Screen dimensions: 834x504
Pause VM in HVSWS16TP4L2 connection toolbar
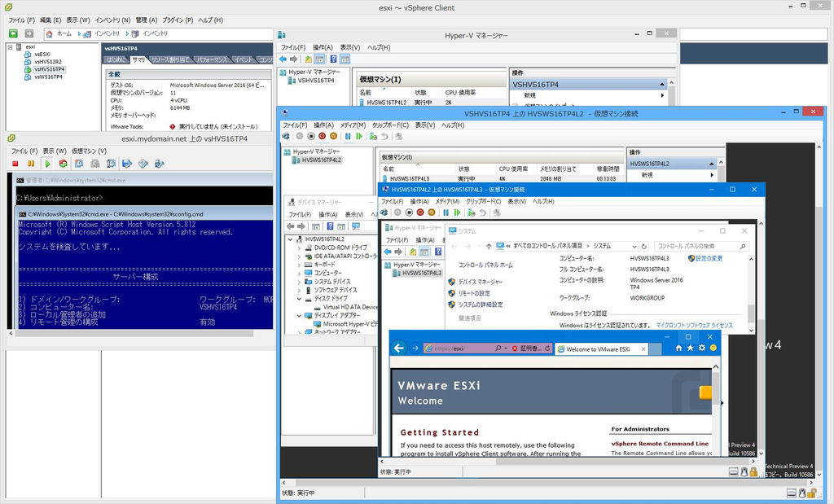[348, 137]
